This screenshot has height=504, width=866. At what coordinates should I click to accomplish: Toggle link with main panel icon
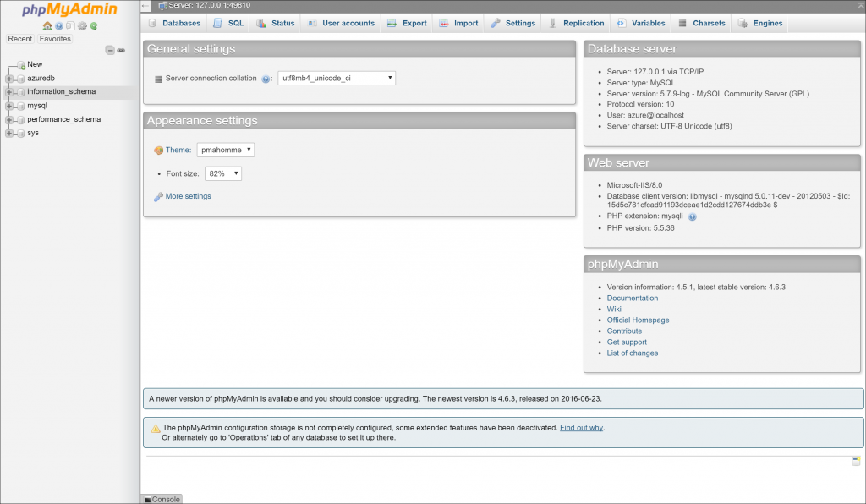pyautogui.click(x=121, y=51)
